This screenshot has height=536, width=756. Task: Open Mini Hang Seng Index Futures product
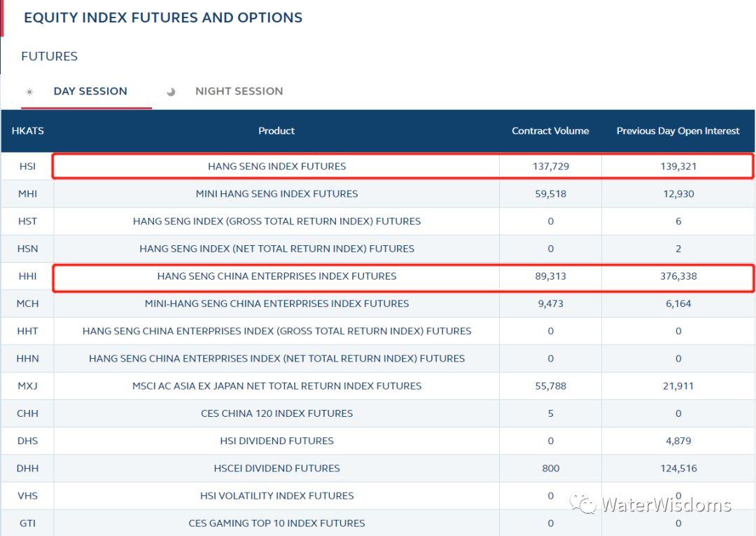point(276,194)
